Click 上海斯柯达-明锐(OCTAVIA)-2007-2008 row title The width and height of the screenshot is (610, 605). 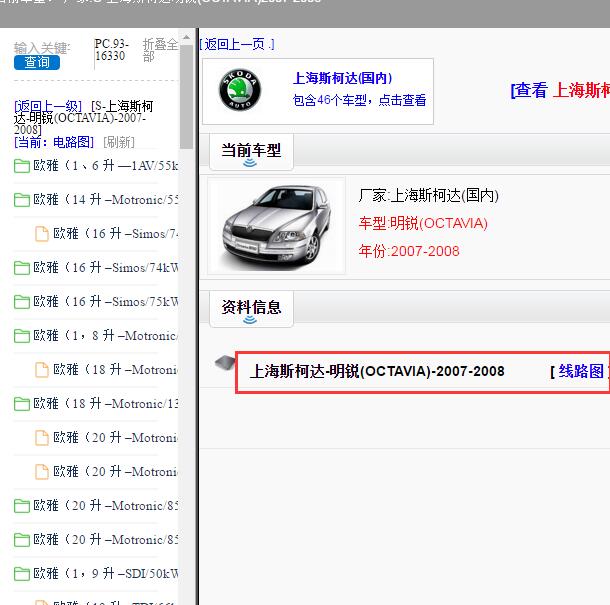(x=377, y=371)
